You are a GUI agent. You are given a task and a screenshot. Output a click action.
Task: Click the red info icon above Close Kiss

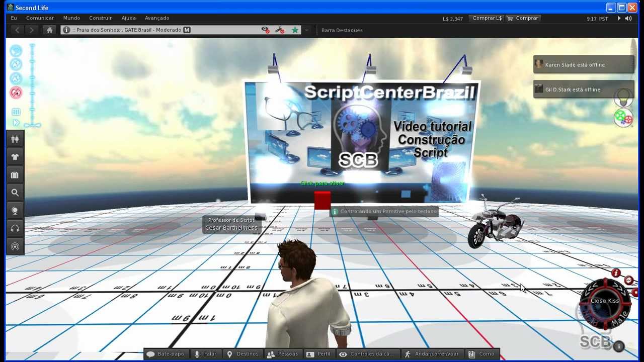[x=616, y=273]
